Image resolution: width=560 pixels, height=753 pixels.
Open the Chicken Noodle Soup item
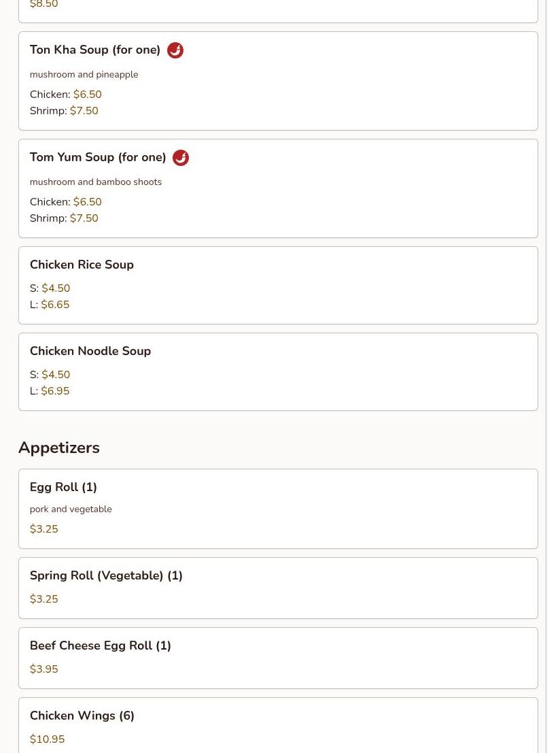[x=90, y=352]
